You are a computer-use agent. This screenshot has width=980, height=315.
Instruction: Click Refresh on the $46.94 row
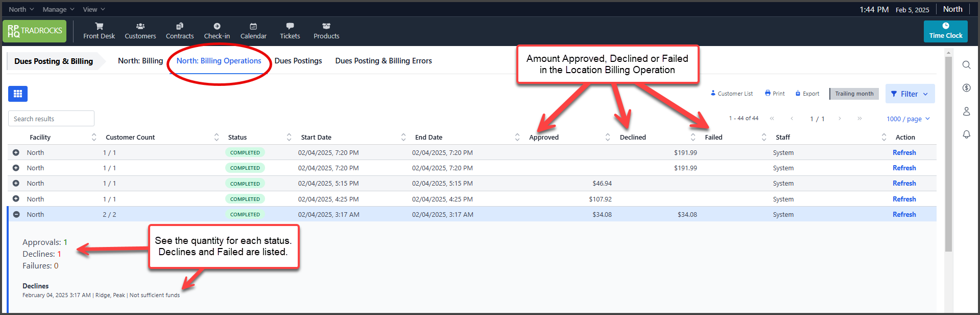(x=904, y=183)
